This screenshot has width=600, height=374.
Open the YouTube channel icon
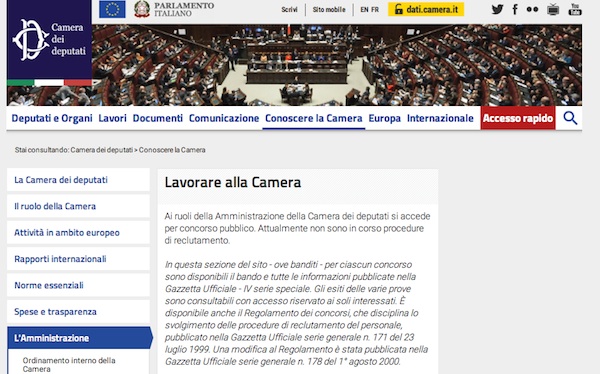click(575, 10)
